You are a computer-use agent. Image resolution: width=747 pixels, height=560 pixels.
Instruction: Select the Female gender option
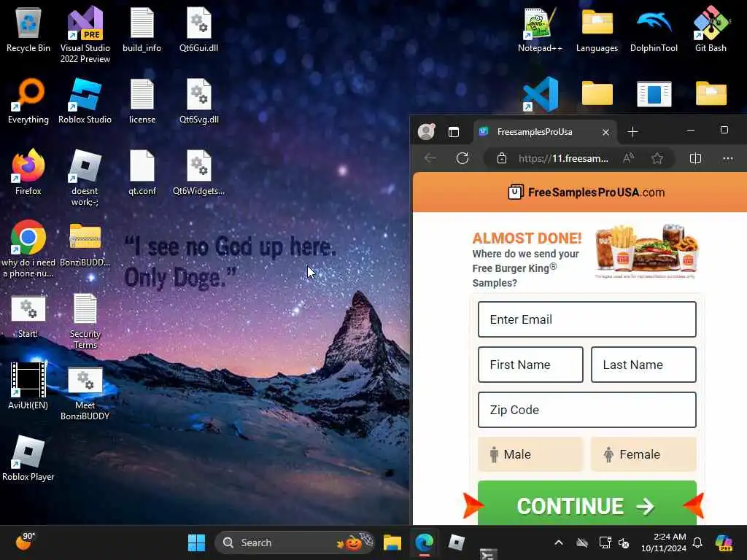(643, 454)
